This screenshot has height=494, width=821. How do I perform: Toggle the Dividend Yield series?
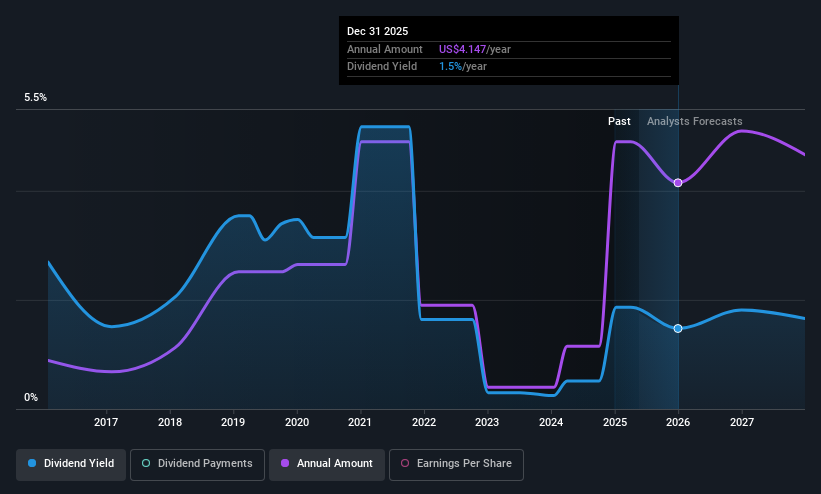[71, 464]
